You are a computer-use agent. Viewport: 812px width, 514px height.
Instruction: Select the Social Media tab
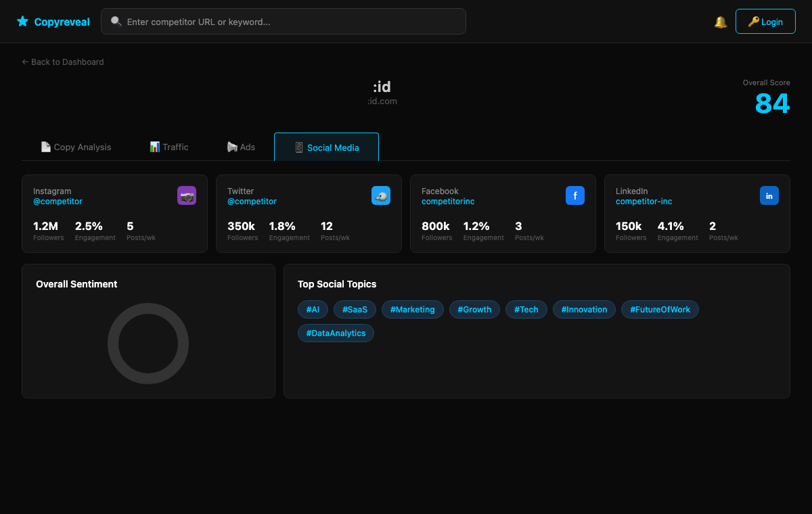(326, 147)
